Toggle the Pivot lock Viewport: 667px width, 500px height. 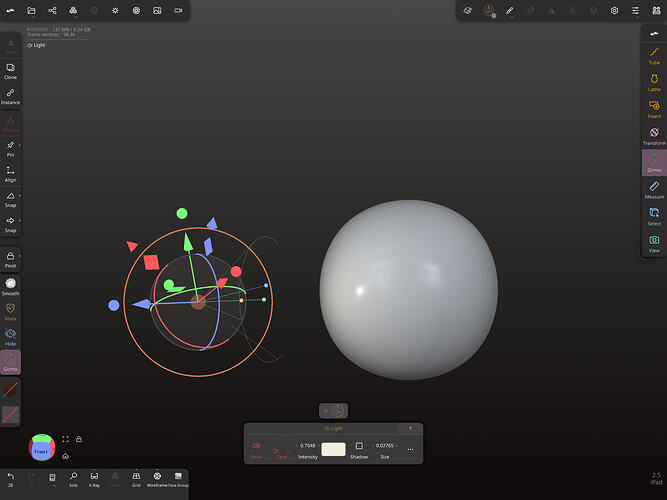click(11, 259)
